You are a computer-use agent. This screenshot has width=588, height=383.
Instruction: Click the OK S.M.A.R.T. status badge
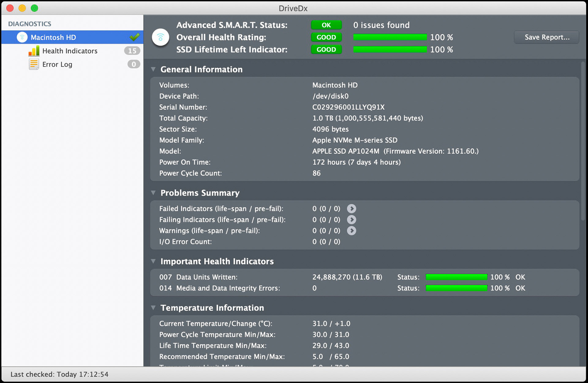click(x=326, y=25)
